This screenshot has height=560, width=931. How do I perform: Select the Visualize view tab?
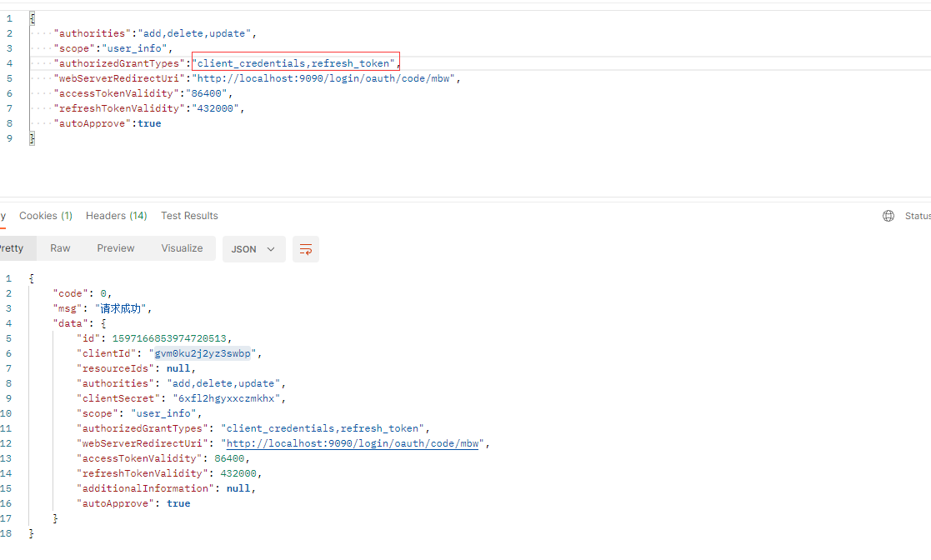(183, 248)
